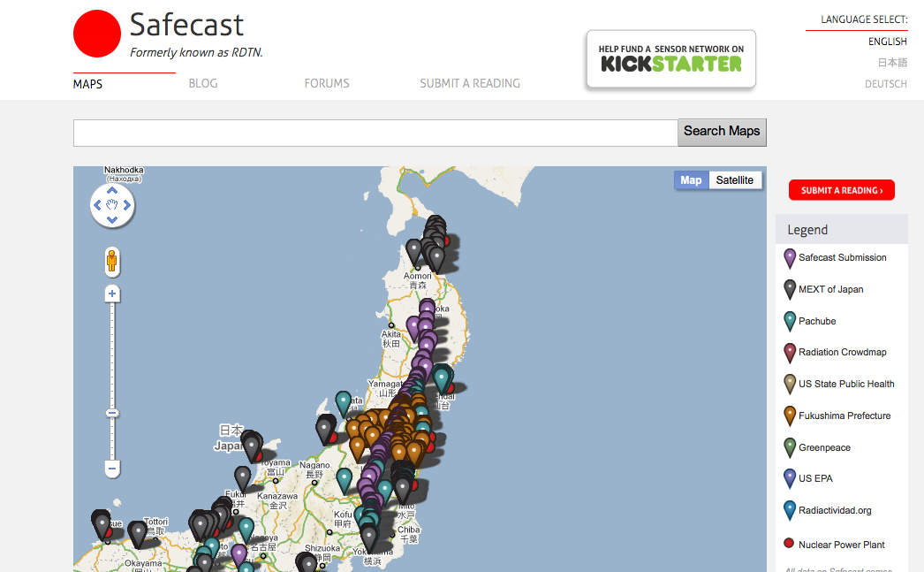The image size is (924, 572).
Task: Click the black MEXT of Japan legend pin
Action: pos(790,290)
